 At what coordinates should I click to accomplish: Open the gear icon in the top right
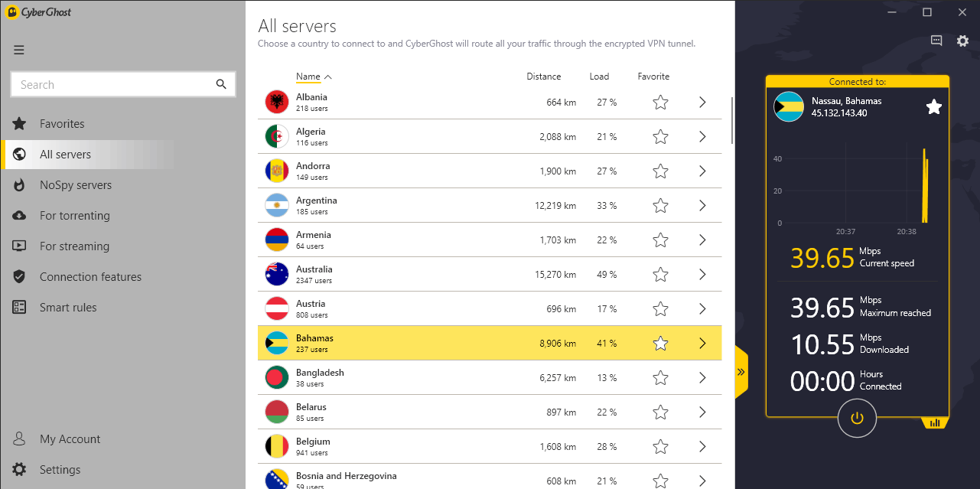pos(962,41)
